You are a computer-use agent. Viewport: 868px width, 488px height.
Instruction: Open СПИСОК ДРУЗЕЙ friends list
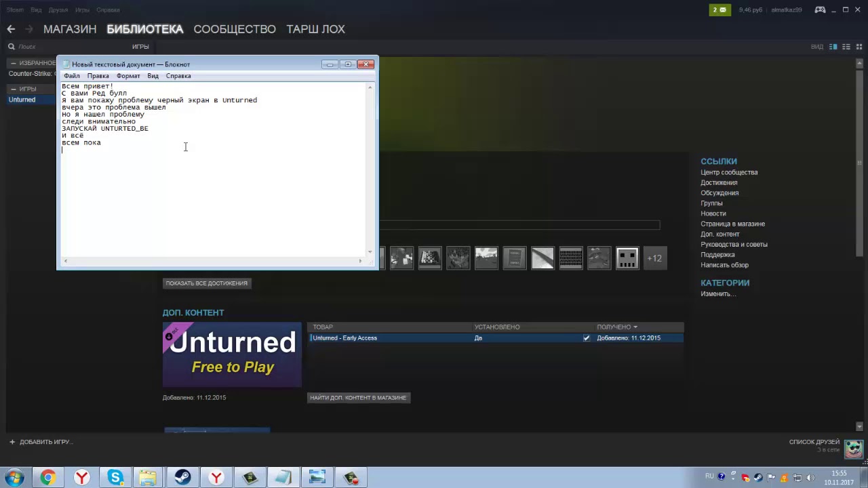814,442
